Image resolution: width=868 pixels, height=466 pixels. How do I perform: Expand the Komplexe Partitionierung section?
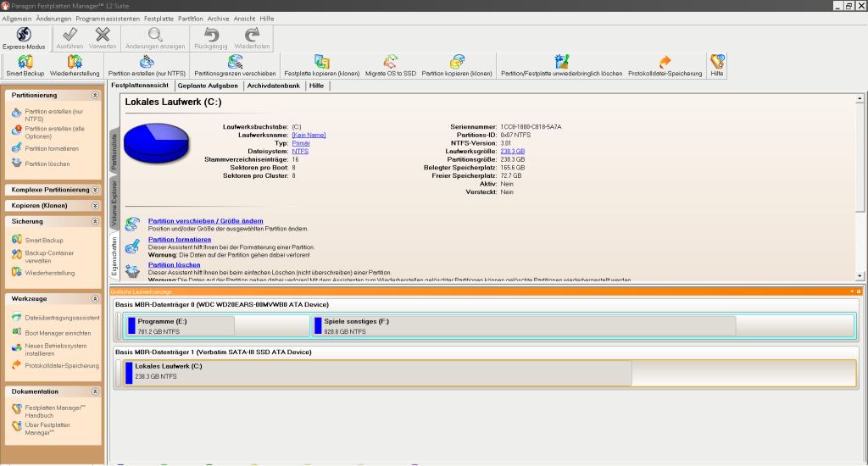[x=95, y=190]
